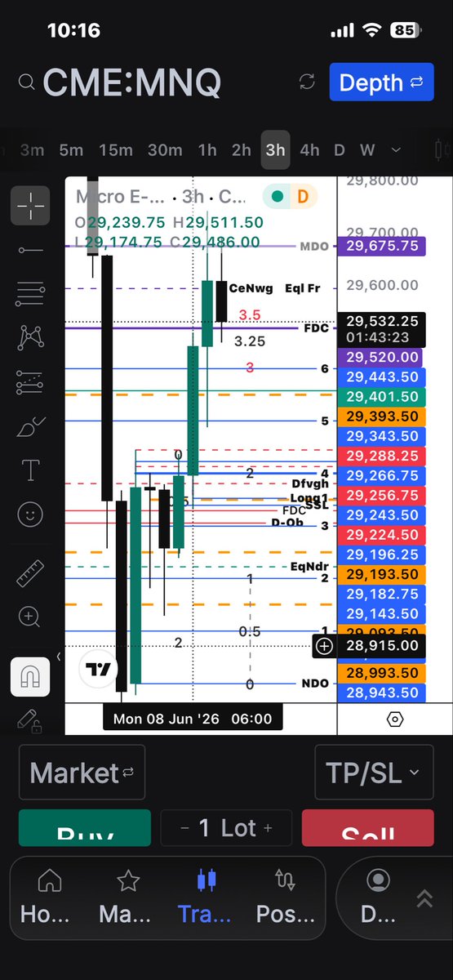Toggle magnet mode for drawings
Screen dimensions: 453x980
click(x=30, y=675)
